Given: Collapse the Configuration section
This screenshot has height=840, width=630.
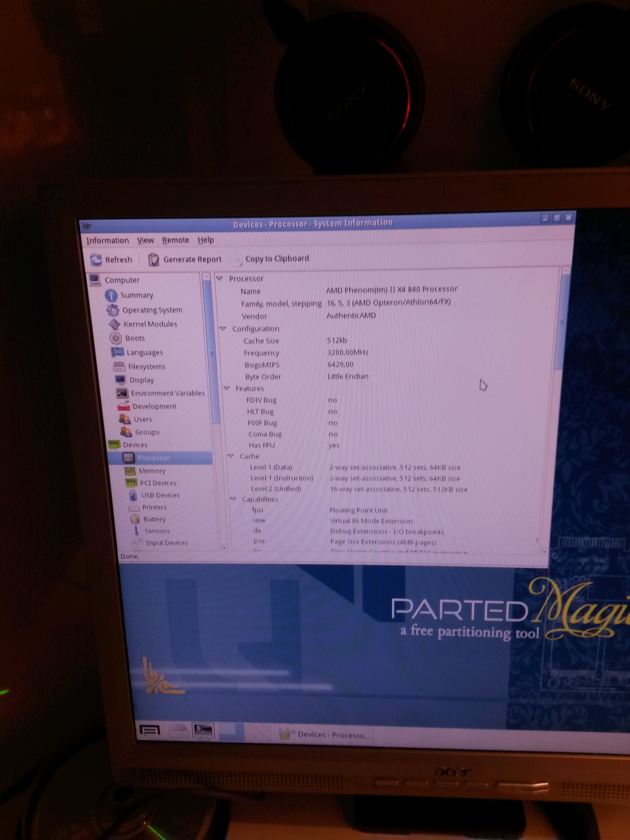Looking at the screenshot, I should click(223, 328).
